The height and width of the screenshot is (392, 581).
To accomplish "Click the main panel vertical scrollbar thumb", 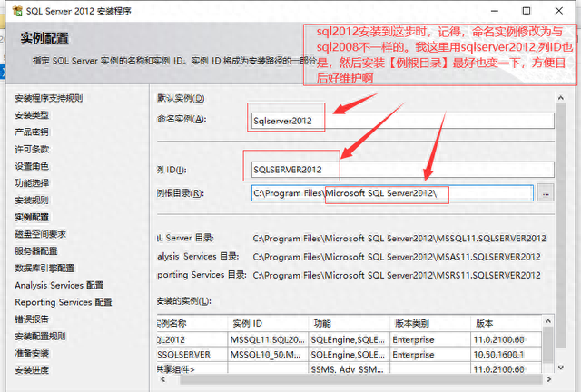I will (x=561, y=225).
